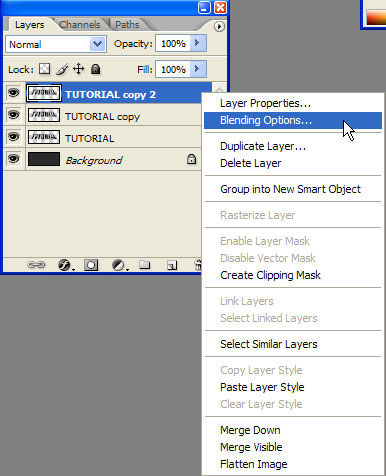The image size is (386, 476).
Task: Click the Rasterize Layer menu entry
Action: tap(293, 215)
